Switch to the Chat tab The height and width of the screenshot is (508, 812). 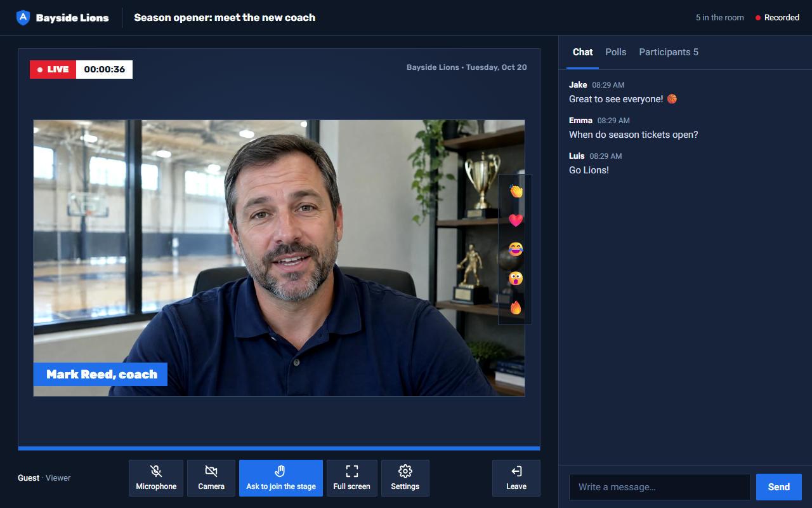tap(583, 52)
